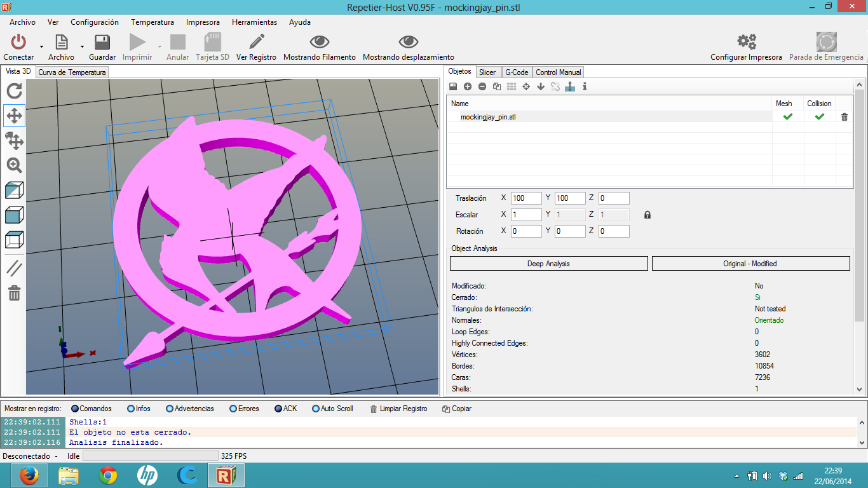This screenshot has height=488, width=868.
Task: Click the trash icon in left toolbar
Action: [14, 293]
